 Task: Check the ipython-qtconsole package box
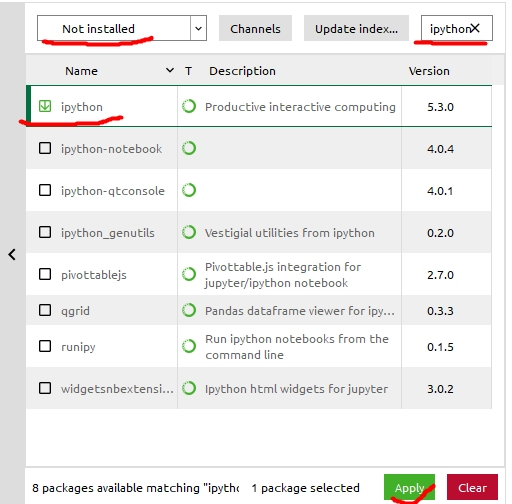pos(45,190)
